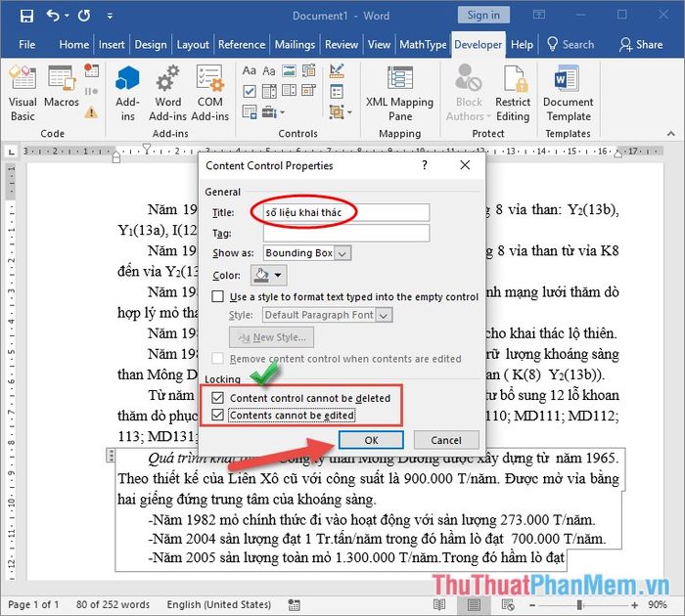Uncheck 'Content control cannot be deleted'
The image size is (685, 616).
[217, 398]
